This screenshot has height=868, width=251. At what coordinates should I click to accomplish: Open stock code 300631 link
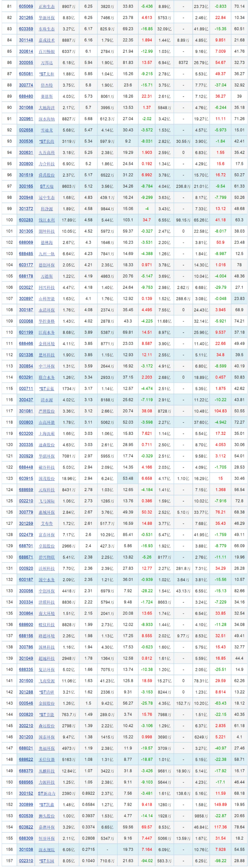pyautogui.click(x=26, y=152)
